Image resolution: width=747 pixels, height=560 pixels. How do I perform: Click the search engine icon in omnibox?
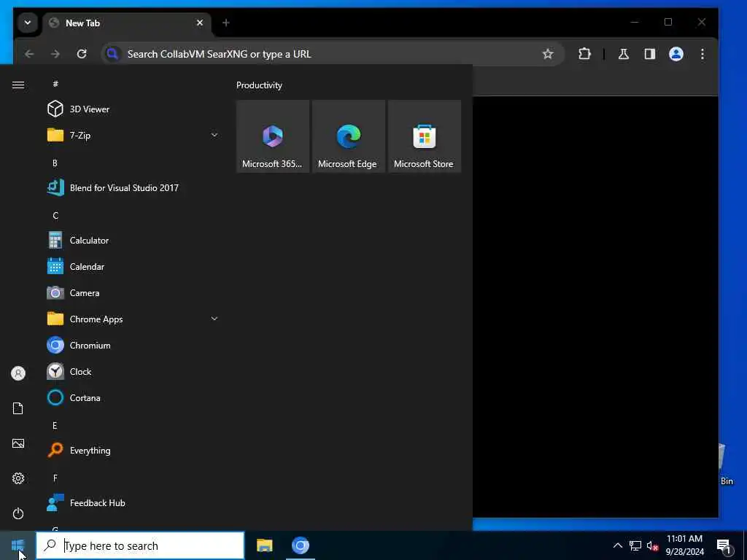coord(112,54)
